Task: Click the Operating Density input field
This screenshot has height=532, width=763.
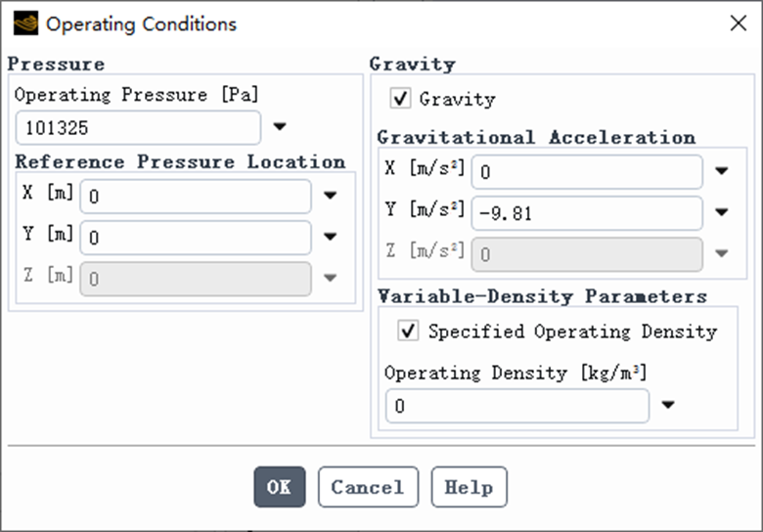Action: 517,406
